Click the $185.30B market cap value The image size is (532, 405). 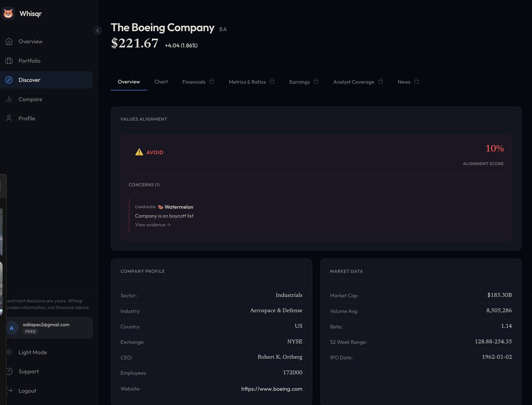499,295
